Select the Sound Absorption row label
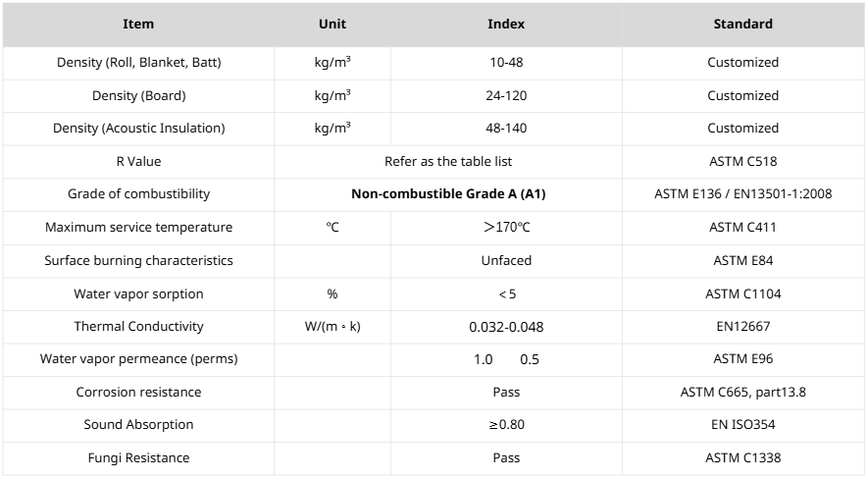The width and height of the screenshot is (868, 479). pos(138,425)
